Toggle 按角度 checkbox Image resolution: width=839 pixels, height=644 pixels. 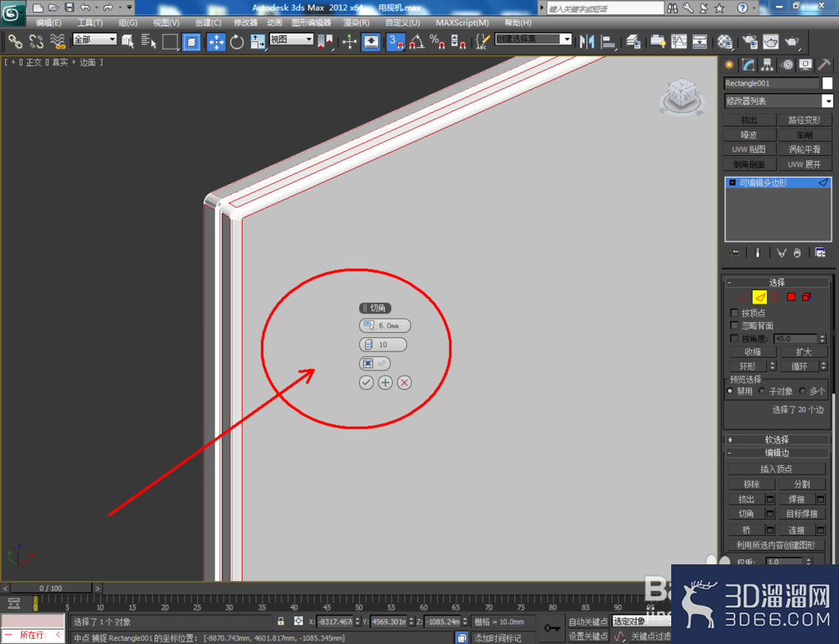point(734,339)
